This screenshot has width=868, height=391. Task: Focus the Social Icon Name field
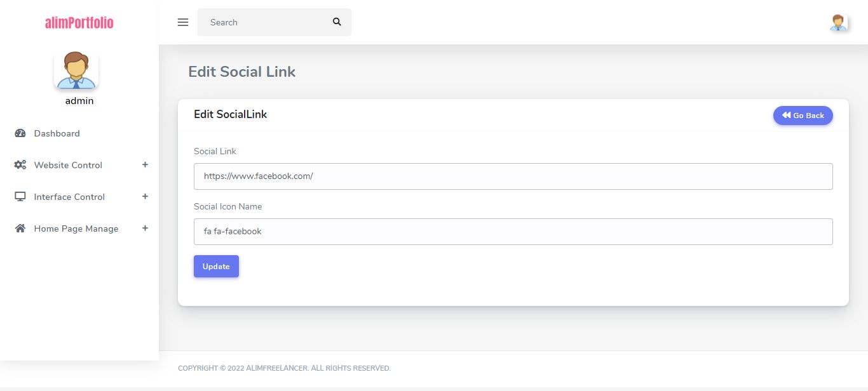pyautogui.click(x=513, y=232)
